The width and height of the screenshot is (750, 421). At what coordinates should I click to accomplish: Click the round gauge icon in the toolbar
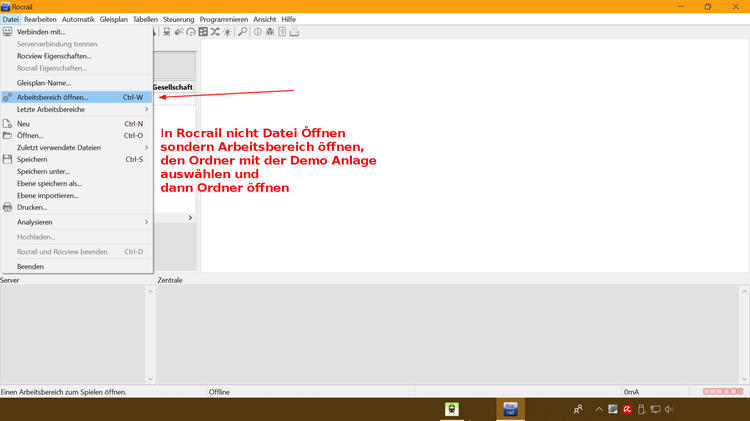coord(191,32)
